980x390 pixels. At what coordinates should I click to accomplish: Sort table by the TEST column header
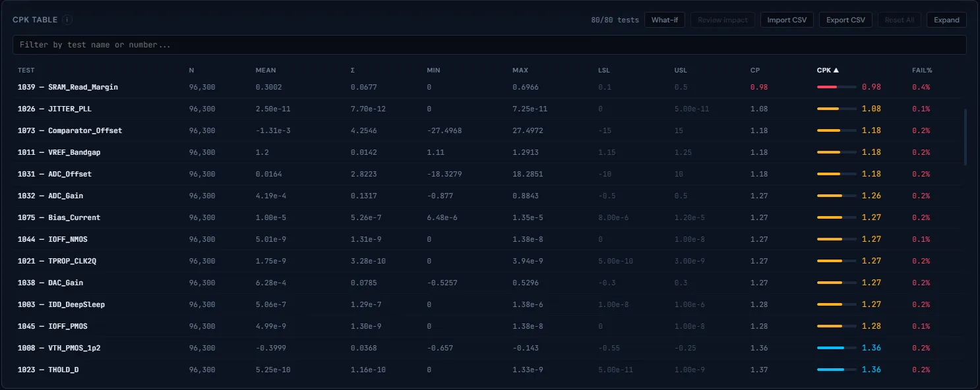(x=26, y=70)
